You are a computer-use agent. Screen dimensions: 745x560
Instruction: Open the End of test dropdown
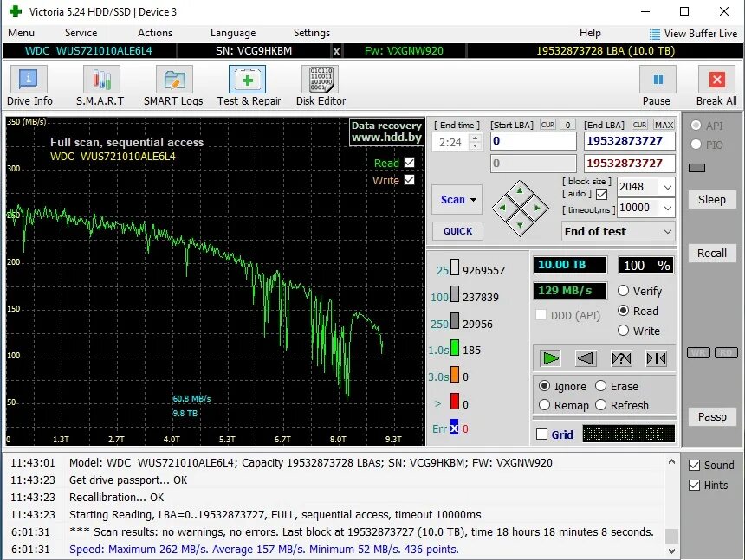[619, 232]
